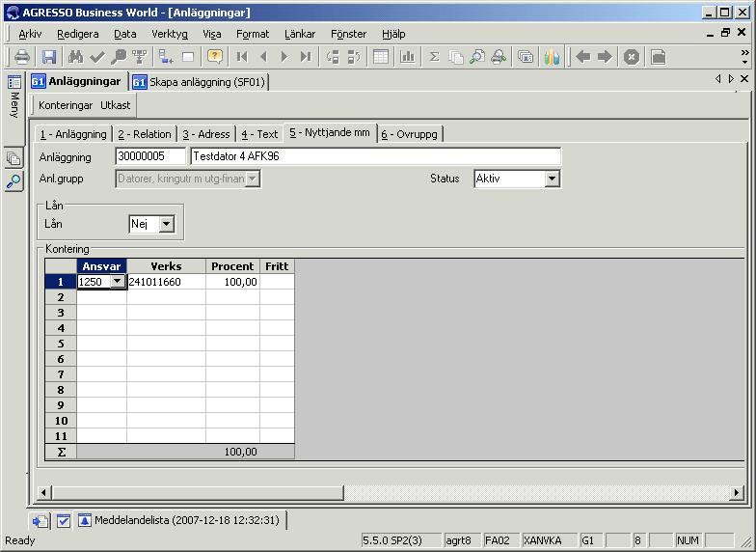The width and height of the screenshot is (756, 552).
Task: Select row header 2 in Kontering grid
Action: pos(61,297)
